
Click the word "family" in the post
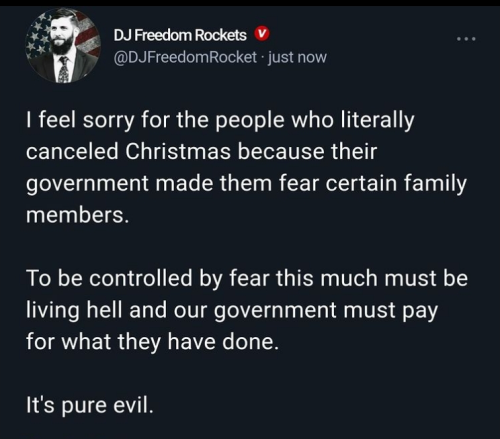pyautogui.click(x=435, y=184)
